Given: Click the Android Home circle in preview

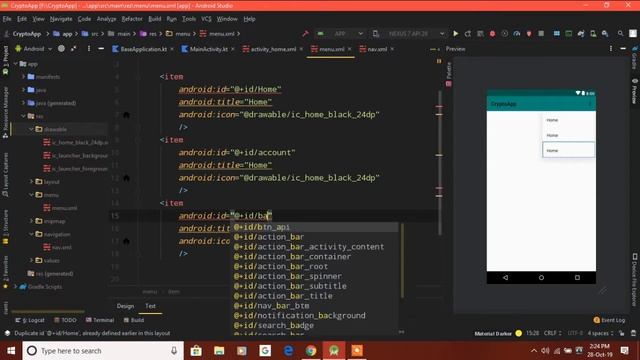Looking at the screenshot, I should (541, 278).
